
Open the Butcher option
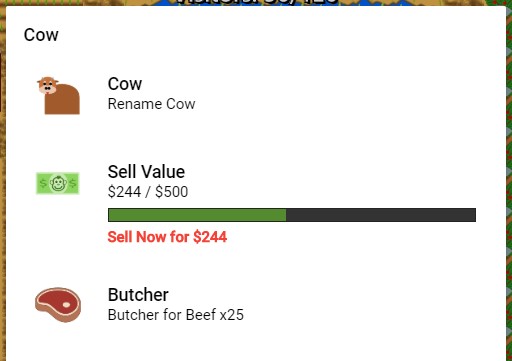point(138,295)
